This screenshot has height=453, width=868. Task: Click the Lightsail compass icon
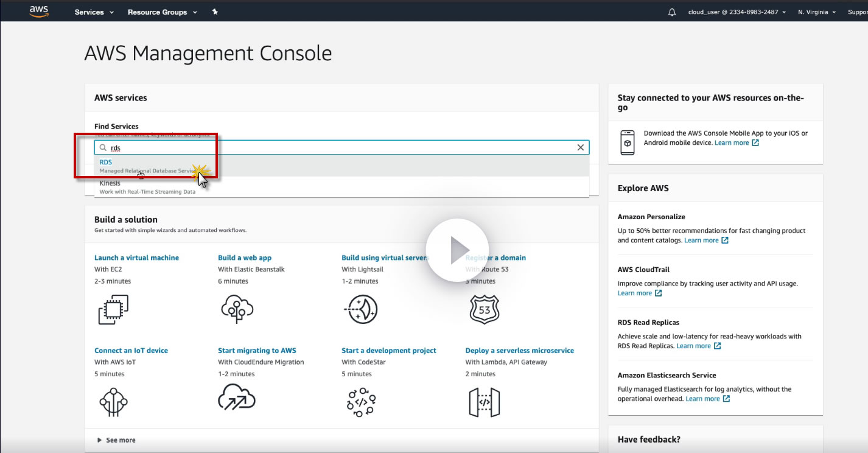(361, 309)
